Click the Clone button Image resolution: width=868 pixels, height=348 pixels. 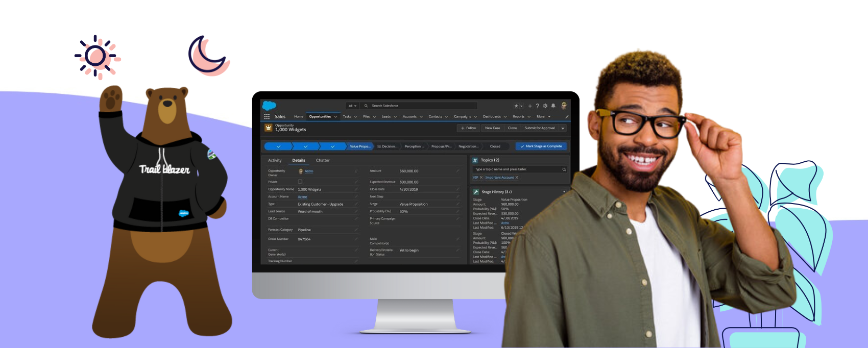513,128
